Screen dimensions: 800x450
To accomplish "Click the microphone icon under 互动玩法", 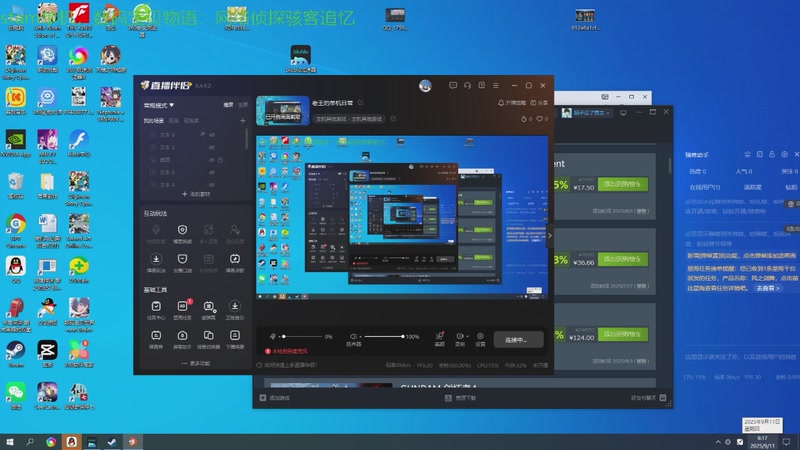I will [156, 230].
